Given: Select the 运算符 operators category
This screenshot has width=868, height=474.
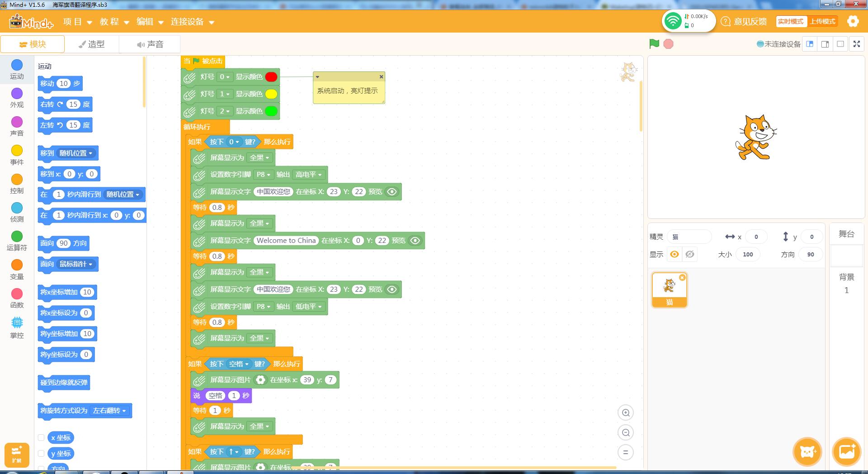Looking at the screenshot, I should click(17, 241).
